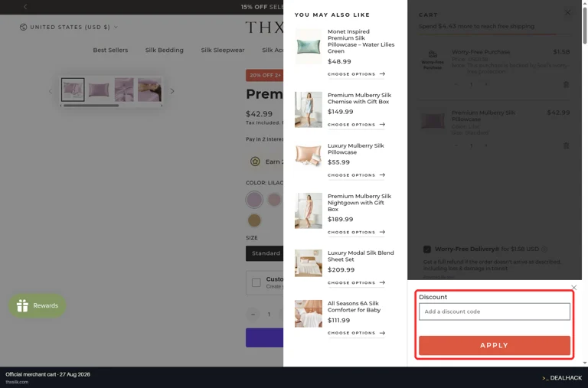
Task: Tick the customization checkbox
Action: (x=256, y=282)
